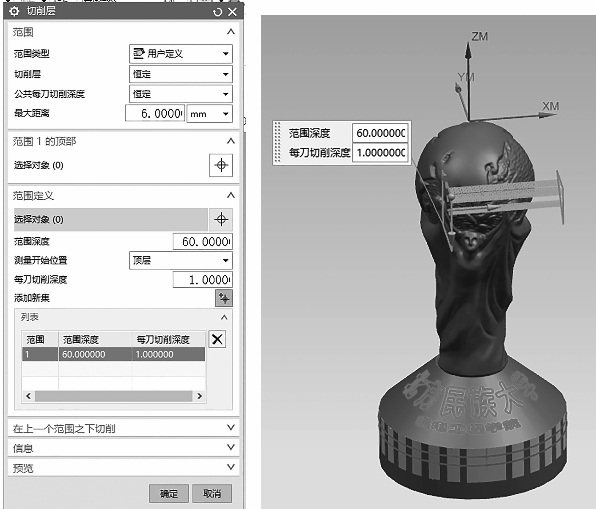This screenshot has height=509, width=596.
Task: Open the 测量开始位置 dropdown
Action: click(x=181, y=260)
